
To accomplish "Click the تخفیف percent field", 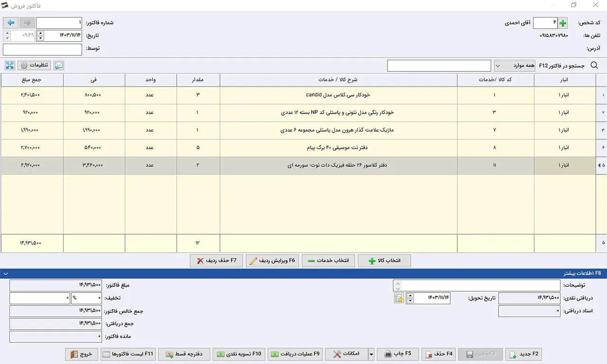I will tap(86, 298).
